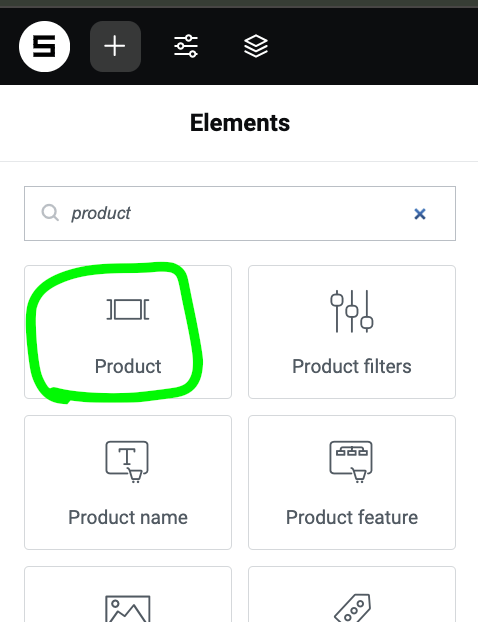Pick the price tag element card
This screenshot has width=478, height=622.
pos(352,594)
